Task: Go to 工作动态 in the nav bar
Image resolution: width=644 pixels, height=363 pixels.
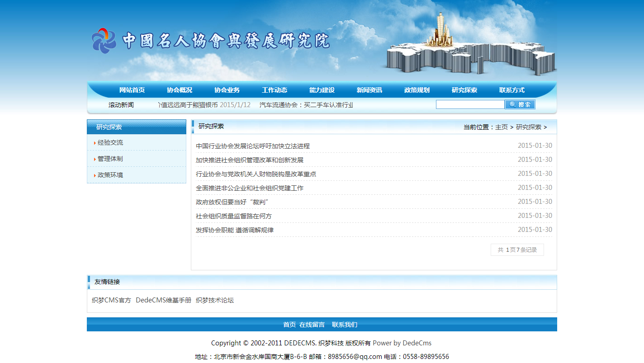Action: pyautogui.click(x=275, y=90)
